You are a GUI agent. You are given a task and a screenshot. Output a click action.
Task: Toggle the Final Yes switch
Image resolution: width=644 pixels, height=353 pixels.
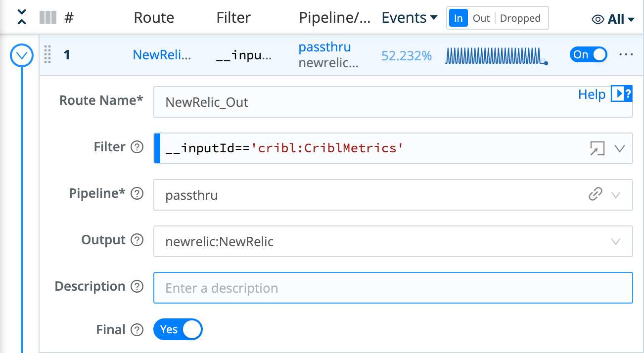tap(178, 330)
